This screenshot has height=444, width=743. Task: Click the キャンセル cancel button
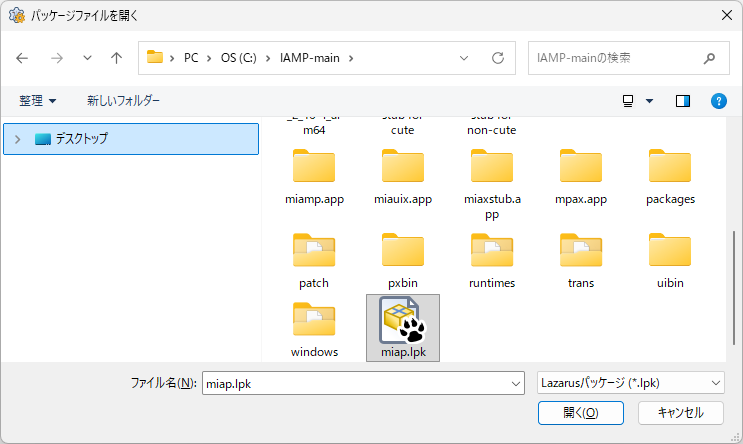680,413
